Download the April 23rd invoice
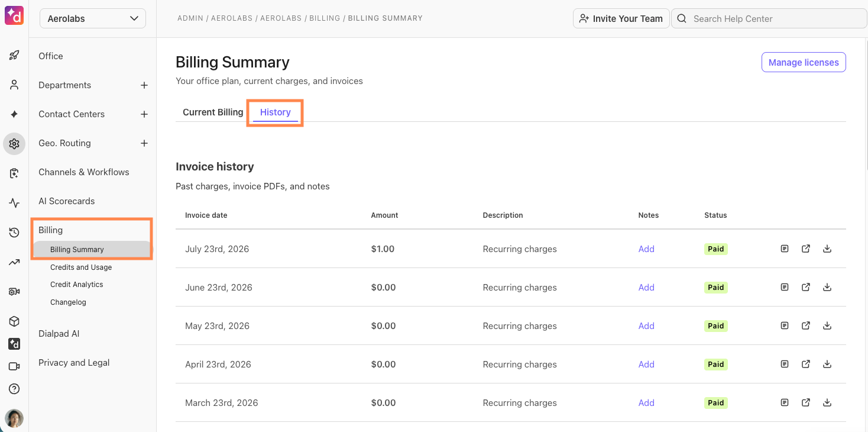 pos(827,364)
